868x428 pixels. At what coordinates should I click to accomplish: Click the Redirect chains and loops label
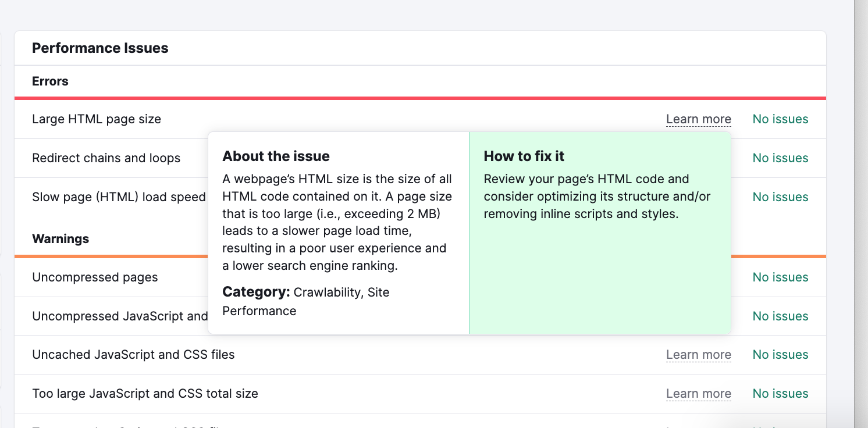click(106, 158)
